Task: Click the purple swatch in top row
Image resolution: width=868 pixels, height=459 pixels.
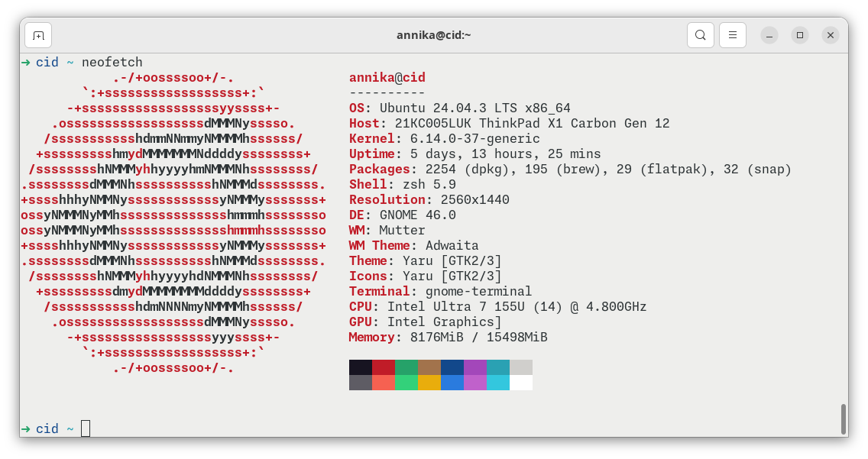Action: click(475, 367)
